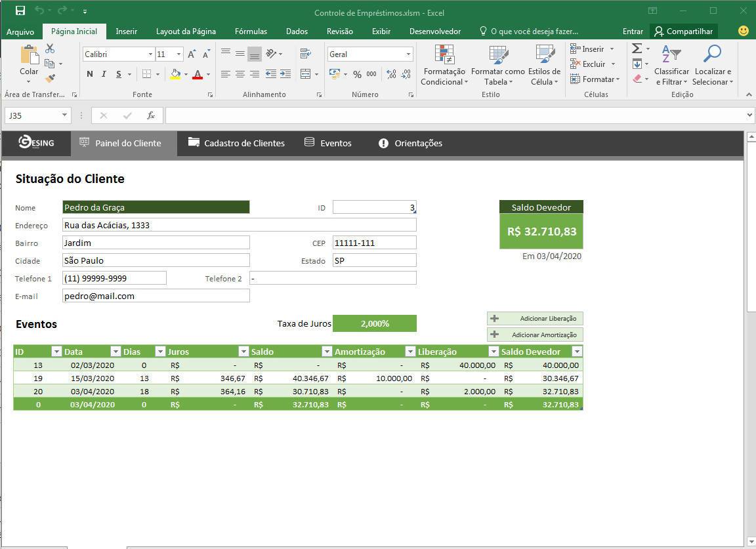The height and width of the screenshot is (549, 756).
Task: Click the yellow fill color swatch
Action: pyautogui.click(x=175, y=74)
